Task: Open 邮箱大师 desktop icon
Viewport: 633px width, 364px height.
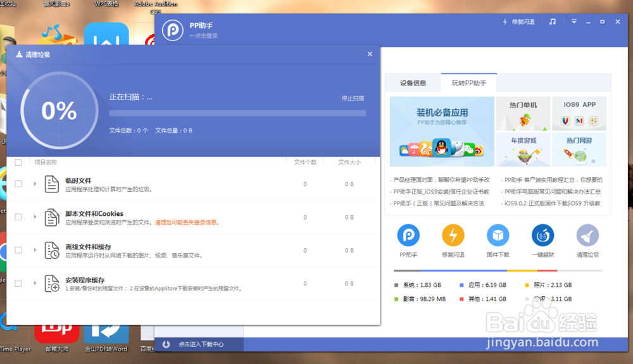Action: click(x=57, y=338)
